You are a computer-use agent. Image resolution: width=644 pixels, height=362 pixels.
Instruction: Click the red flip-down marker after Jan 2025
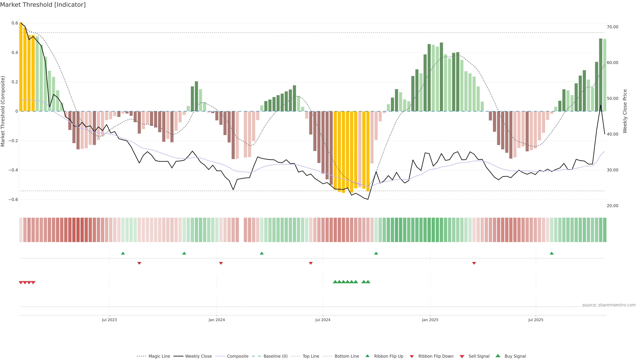[x=474, y=263]
